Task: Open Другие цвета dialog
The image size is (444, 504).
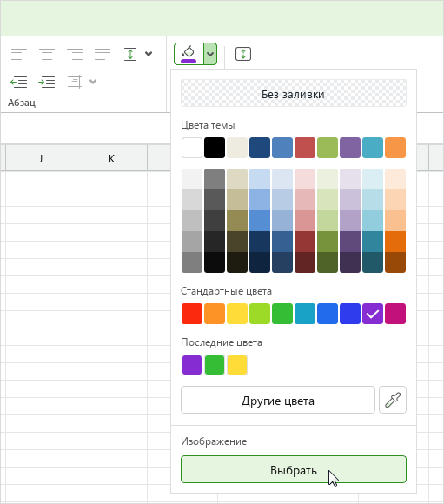Action: tap(278, 400)
